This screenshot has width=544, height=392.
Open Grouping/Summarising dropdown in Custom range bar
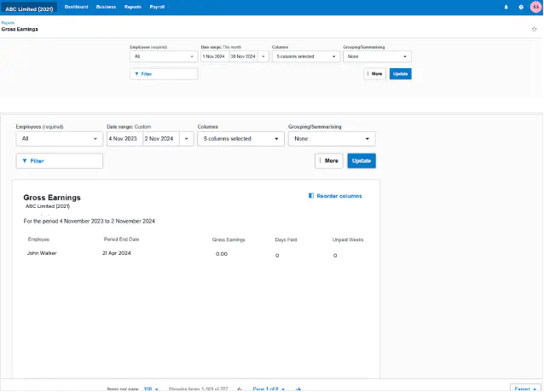[332, 139]
